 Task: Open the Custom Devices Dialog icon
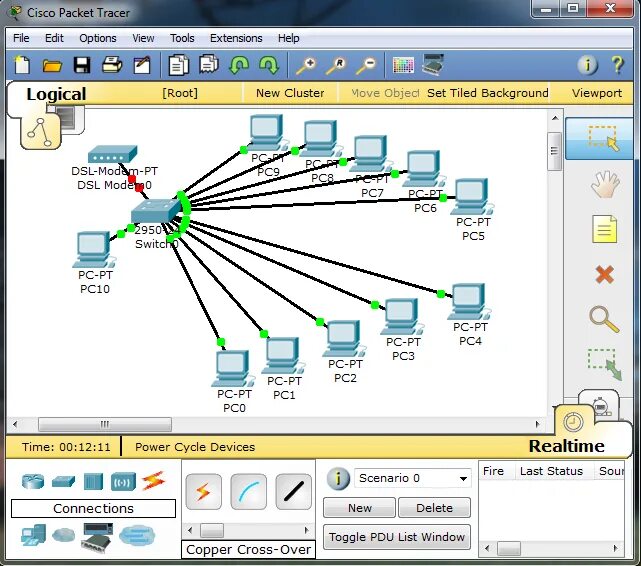[x=433, y=64]
